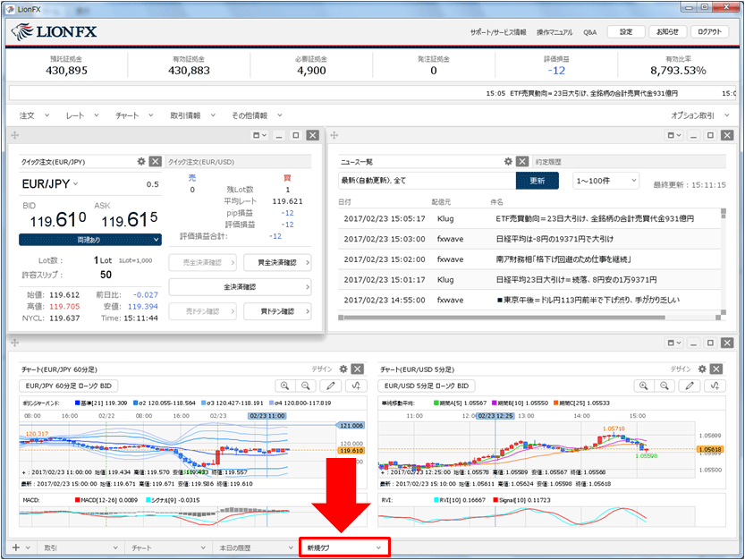Image resolution: width=745 pixels, height=560 pixels.
Task: Close the ニュース一覧 tab
Action: click(x=522, y=161)
